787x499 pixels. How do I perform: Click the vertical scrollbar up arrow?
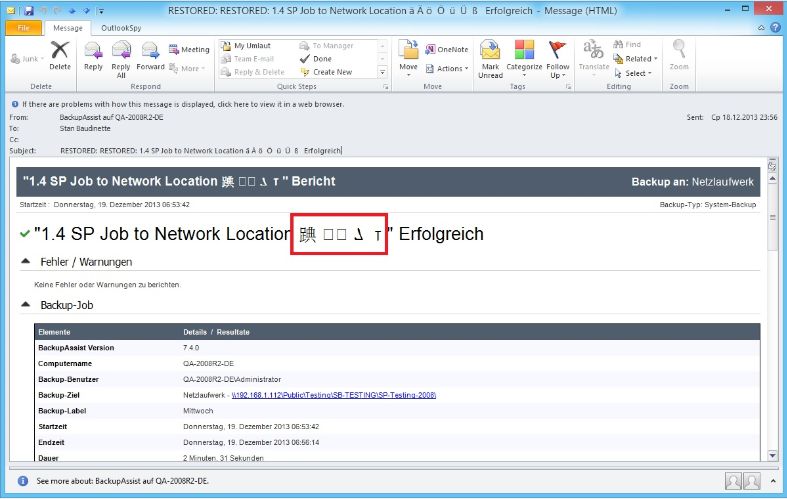click(x=772, y=178)
